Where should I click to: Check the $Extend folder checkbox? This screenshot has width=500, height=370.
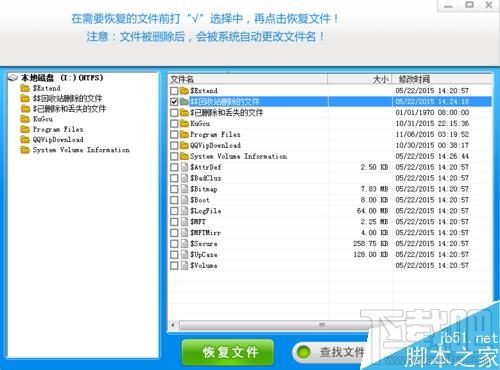tap(174, 91)
